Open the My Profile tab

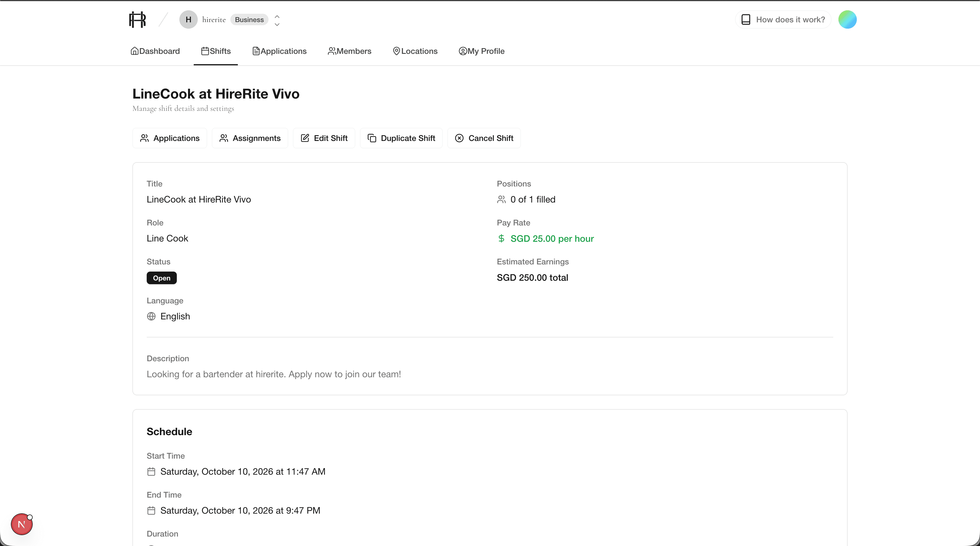pos(482,51)
